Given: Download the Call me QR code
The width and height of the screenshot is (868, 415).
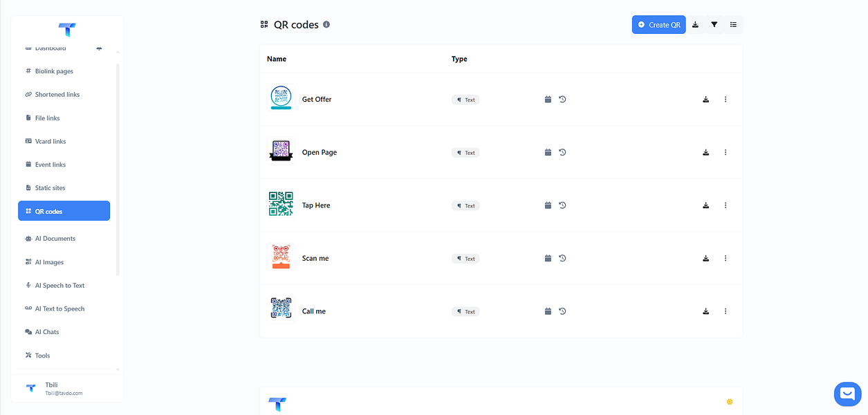Looking at the screenshot, I should [705, 312].
